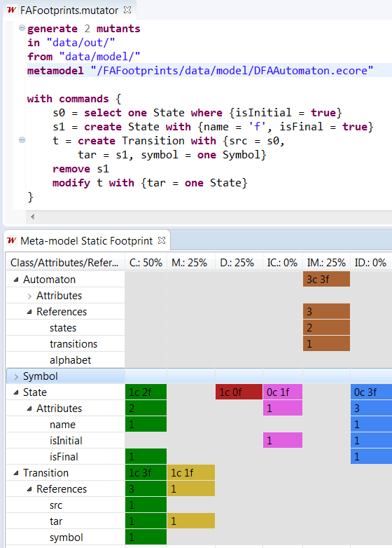Image resolution: width=392 pixels, height=548 pixels.
Task: Click the pink '1' cell in isInitial row
Action: click(x=283, y=440)
